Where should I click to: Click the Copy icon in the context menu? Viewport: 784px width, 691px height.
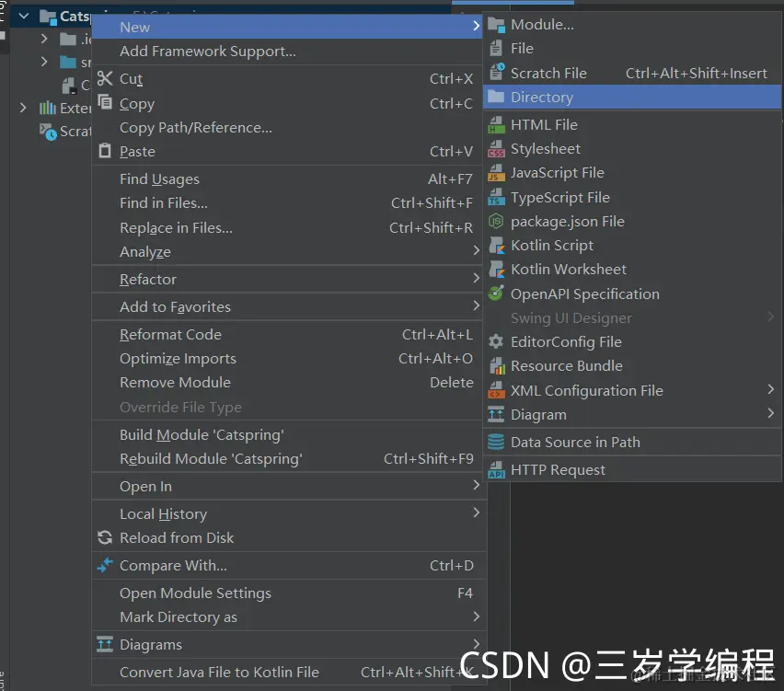pos(105,102)
